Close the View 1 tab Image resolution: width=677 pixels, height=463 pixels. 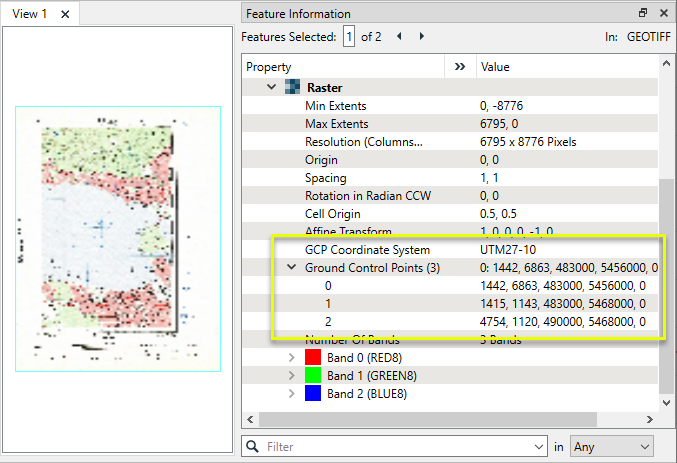pyautogui.click(x=65, y=14)
